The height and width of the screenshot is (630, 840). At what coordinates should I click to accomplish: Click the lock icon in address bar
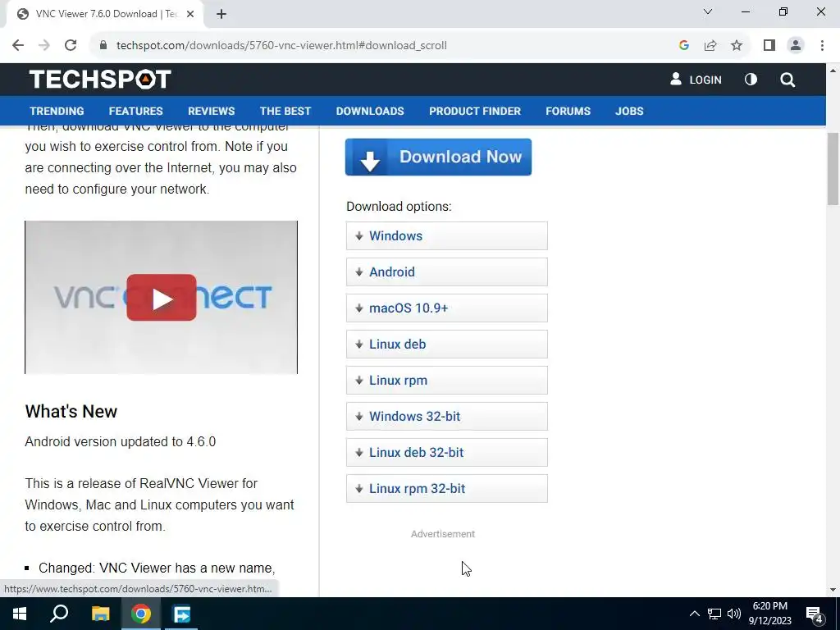pos(103,46)
